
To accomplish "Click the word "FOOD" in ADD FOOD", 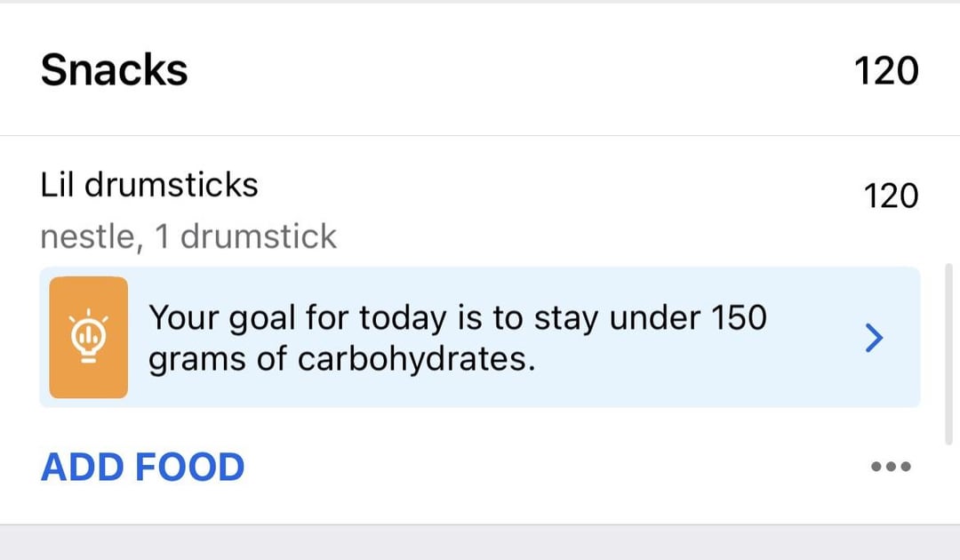I will point(190,468).
